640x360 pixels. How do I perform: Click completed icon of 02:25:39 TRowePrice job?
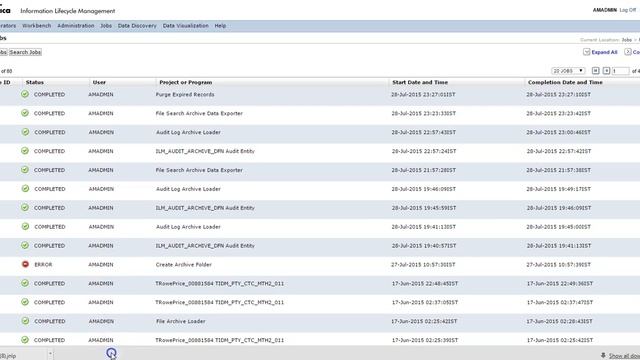coord(25,340)
